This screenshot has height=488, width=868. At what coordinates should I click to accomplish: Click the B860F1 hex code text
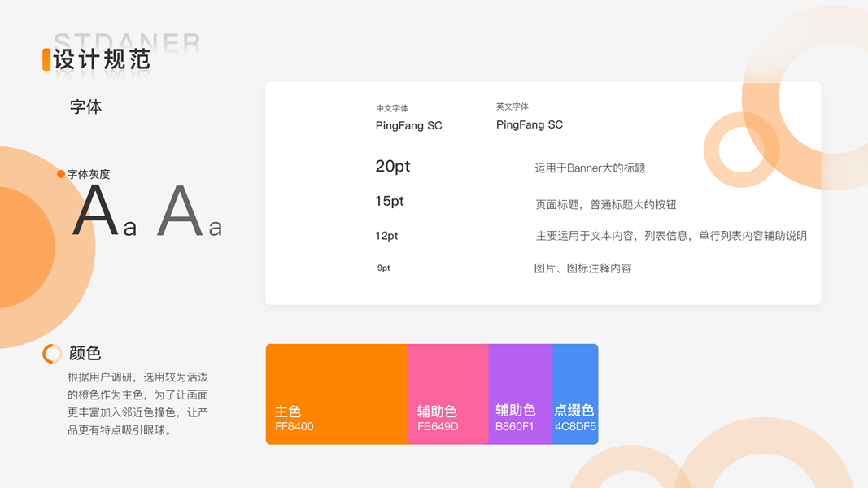point(514,426)
